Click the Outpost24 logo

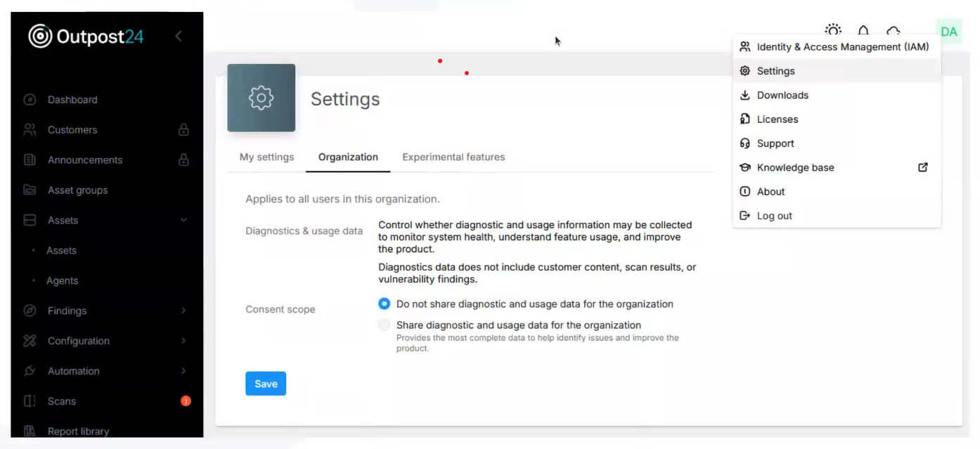click(86, 36)
